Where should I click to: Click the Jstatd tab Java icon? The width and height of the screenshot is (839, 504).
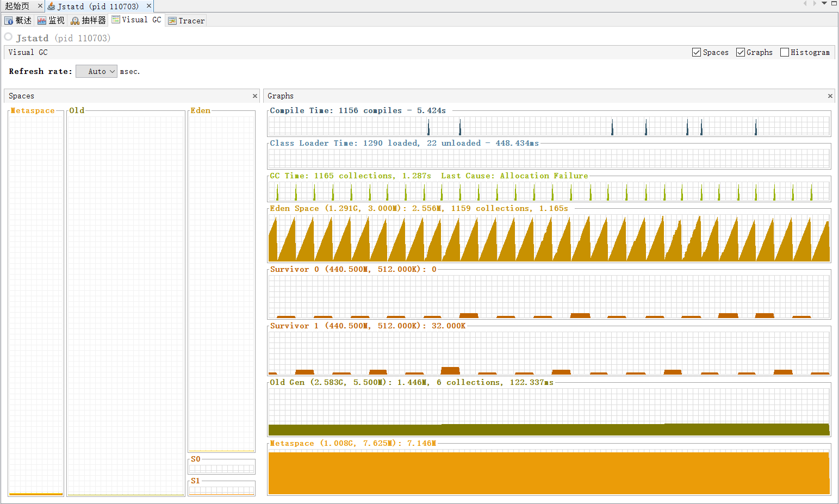51,6
